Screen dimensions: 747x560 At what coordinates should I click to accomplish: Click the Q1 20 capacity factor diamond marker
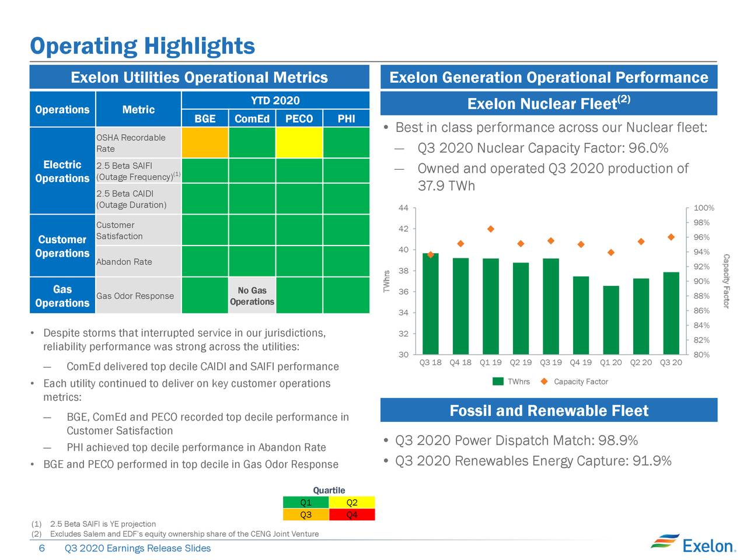pyautogui.click(x=611, y=253)
